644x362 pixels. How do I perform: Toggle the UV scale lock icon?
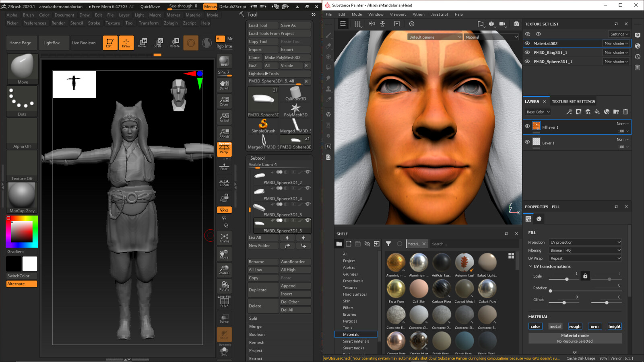(585, 276)
